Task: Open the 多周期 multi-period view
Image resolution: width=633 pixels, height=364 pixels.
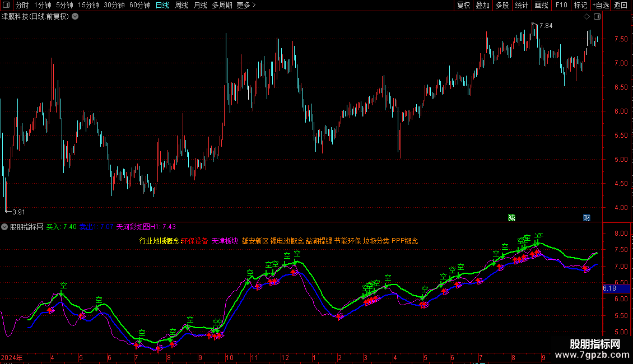Action: 222,5
